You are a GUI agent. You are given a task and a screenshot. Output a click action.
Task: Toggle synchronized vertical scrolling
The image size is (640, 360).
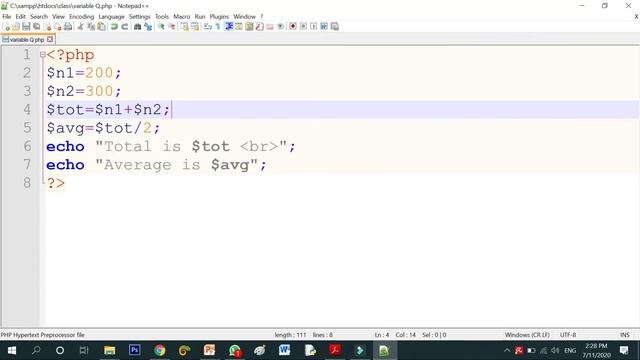pyautogui.click(x=184, y=27)
